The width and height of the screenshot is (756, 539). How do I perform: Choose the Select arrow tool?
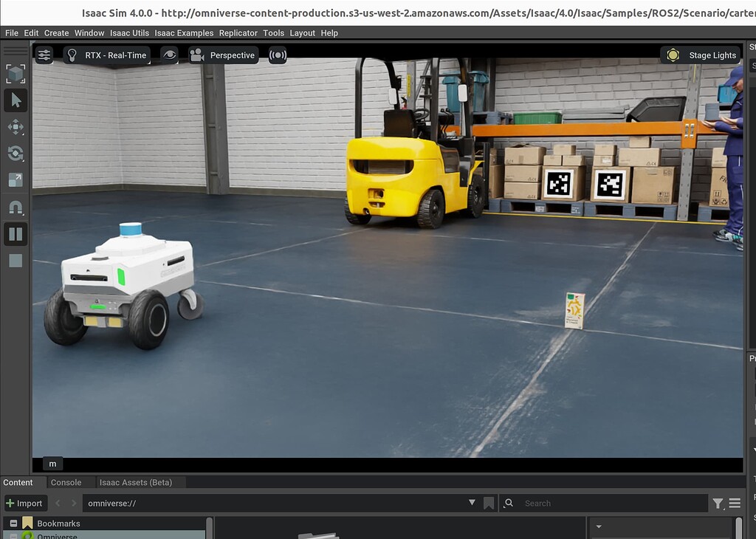coord(16,100)
